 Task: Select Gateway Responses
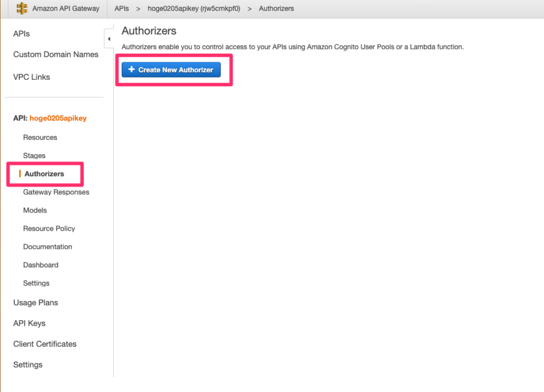56,192
